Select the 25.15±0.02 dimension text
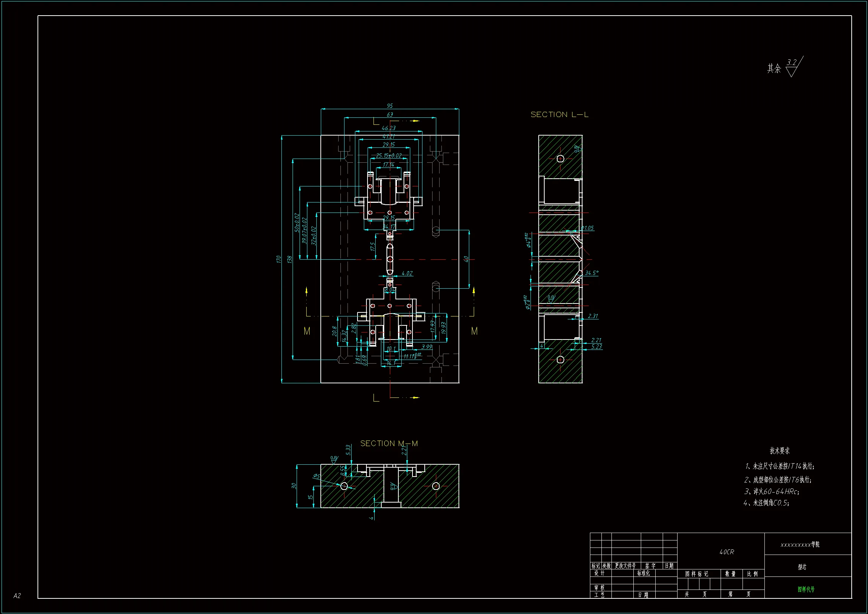This screenshot has height=614, width=868. [x=389, y=156]
